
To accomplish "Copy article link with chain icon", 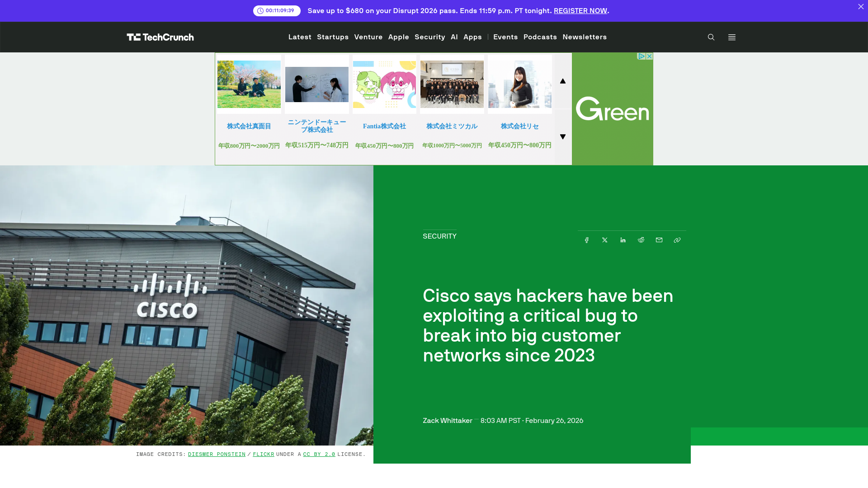I will (677, 240).
